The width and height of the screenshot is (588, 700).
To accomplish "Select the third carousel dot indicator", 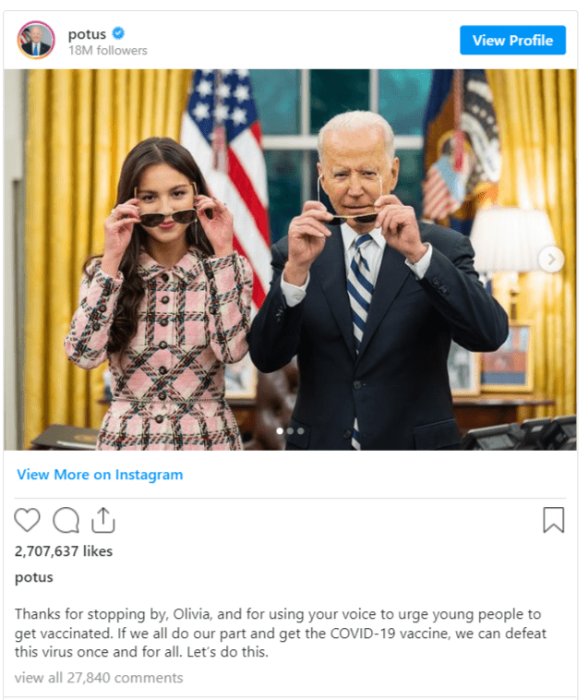I will (301, 430).
